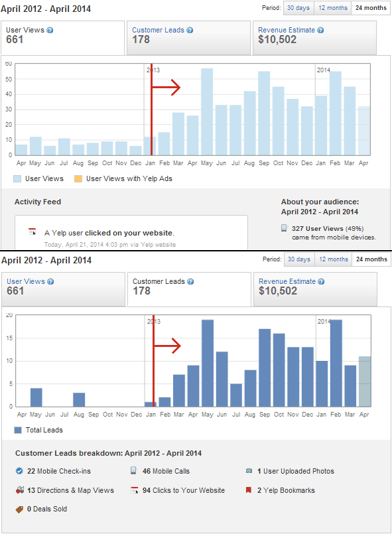Viewport: 392px width, 534px height.
Task: Switch to Customer Leads tab in top panel
Action: point(188,37)
